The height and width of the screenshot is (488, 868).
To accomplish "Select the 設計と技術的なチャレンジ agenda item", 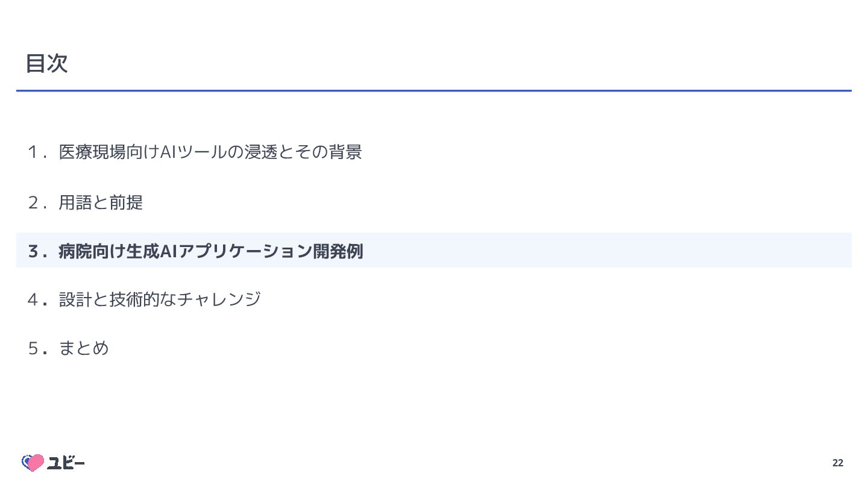I will [160, 299].
